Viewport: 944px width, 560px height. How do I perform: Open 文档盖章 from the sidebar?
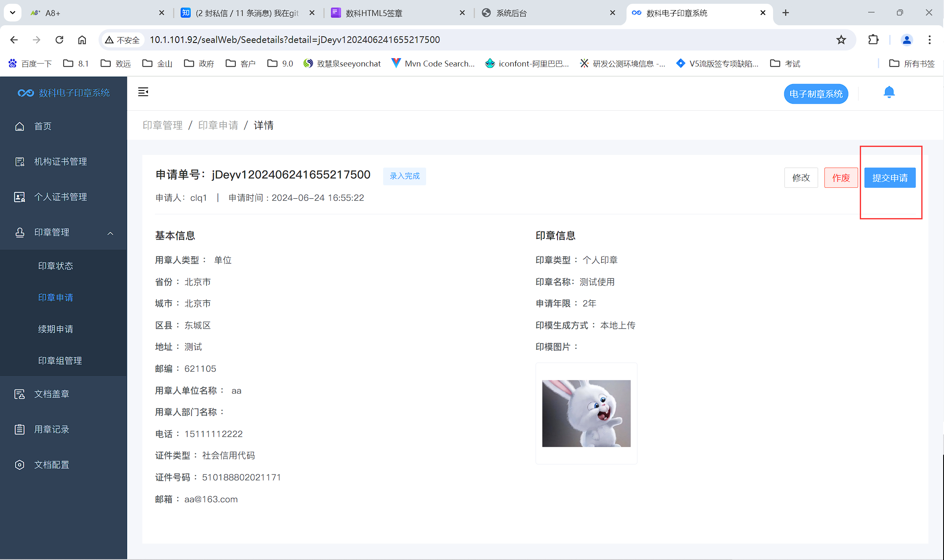point(51,394)
